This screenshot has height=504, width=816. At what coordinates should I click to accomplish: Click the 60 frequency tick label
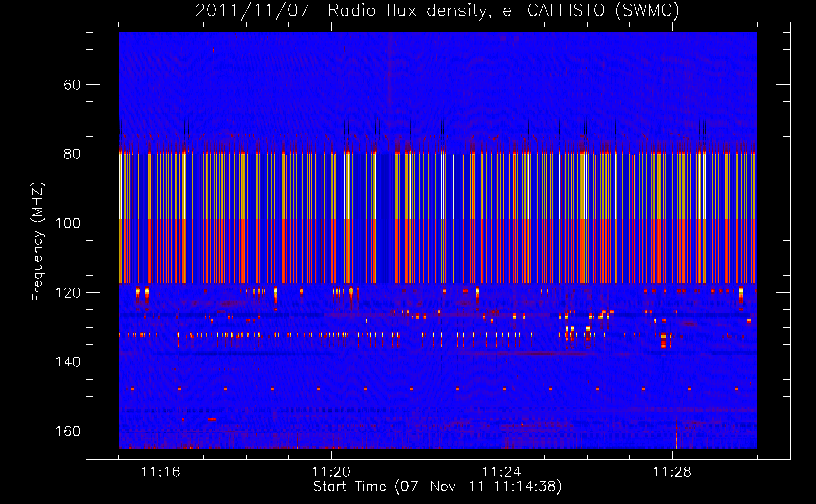72,85
